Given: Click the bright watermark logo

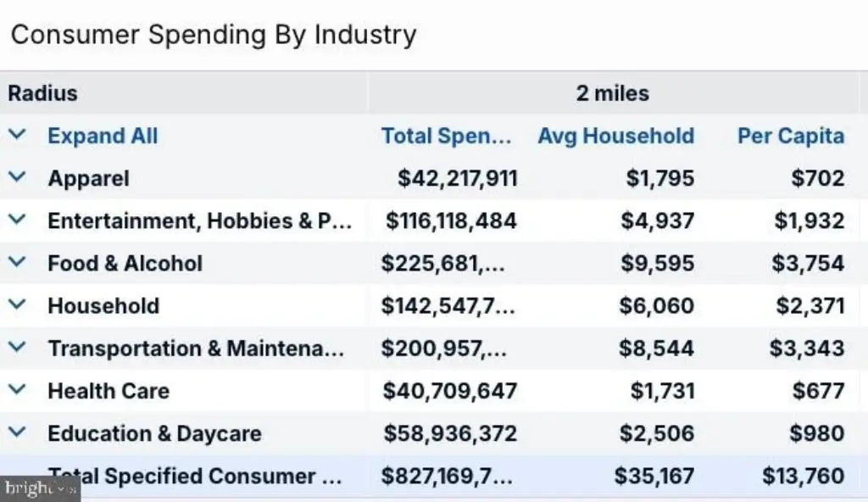Looking at the screenshot, I should [41, 488].
